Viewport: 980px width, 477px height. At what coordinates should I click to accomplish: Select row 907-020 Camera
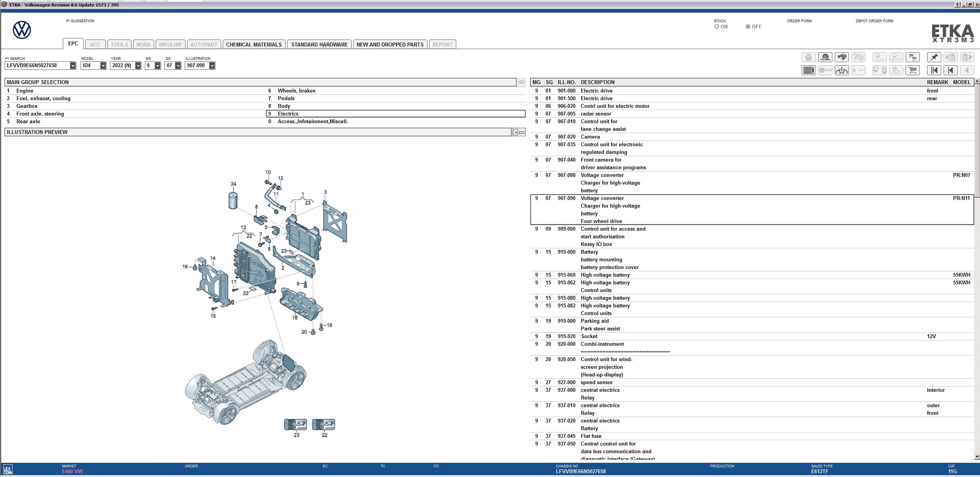[x=752, y=137]
